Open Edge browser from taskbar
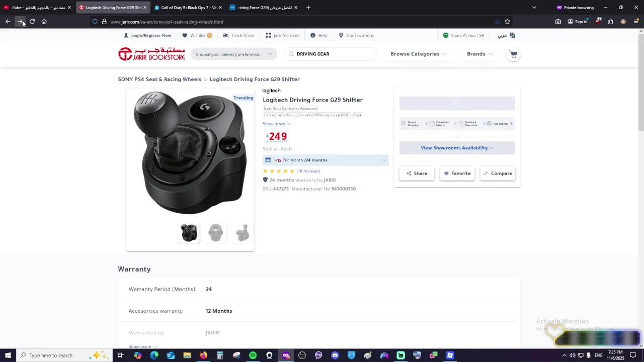644x362 pixels. [154, 355]
